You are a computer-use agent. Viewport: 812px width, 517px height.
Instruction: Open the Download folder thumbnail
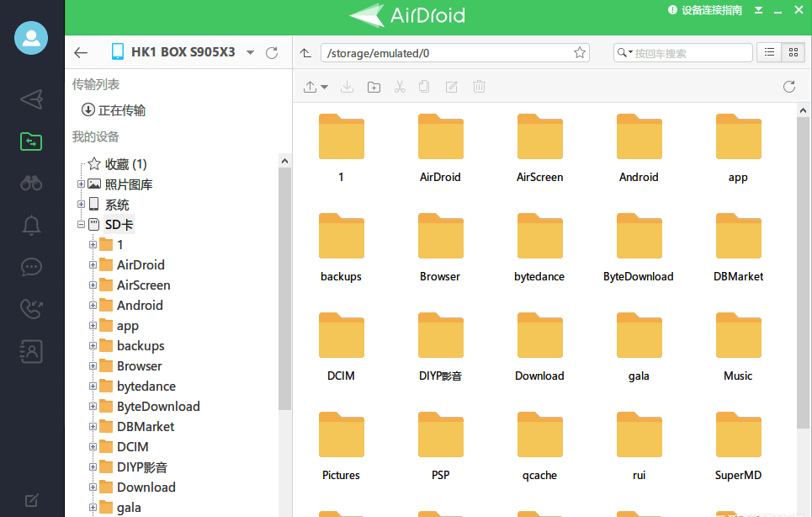539,335
